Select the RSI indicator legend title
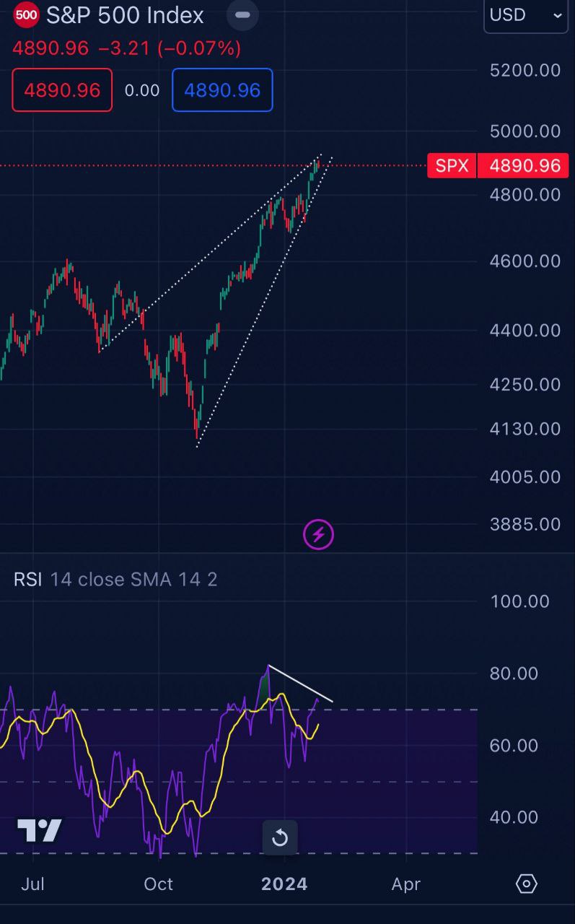This screenshot has height=924, width=575. [27, 580]
